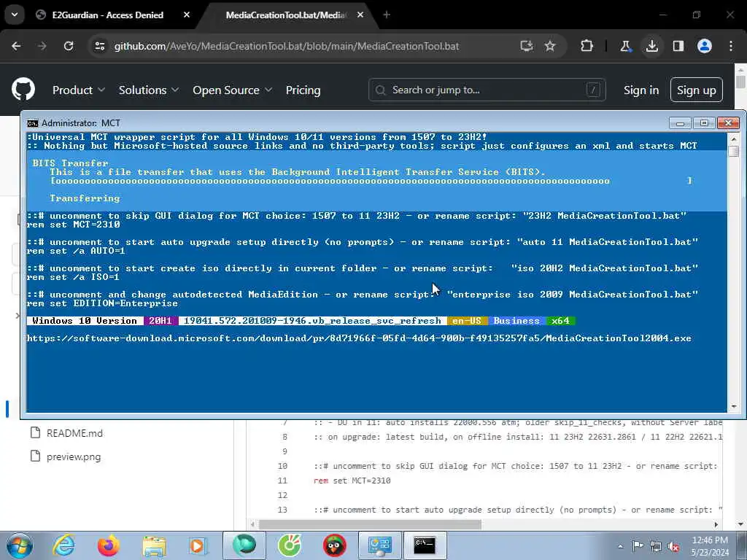This screenshot has height=560, width=747.
Task: Reload the GitHub page
Action: (x=69, y=46)
